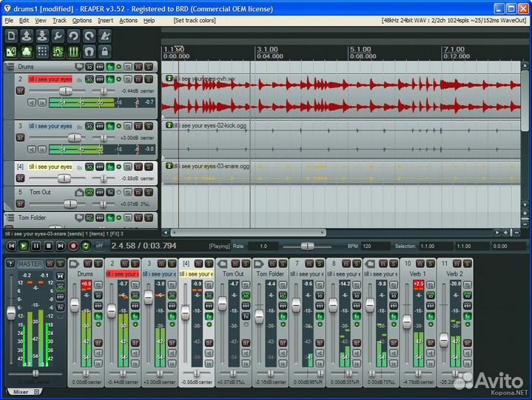Click Drums folder icon in mixer strip
Viewport: 532px width, 400px height.
point(74,264)
